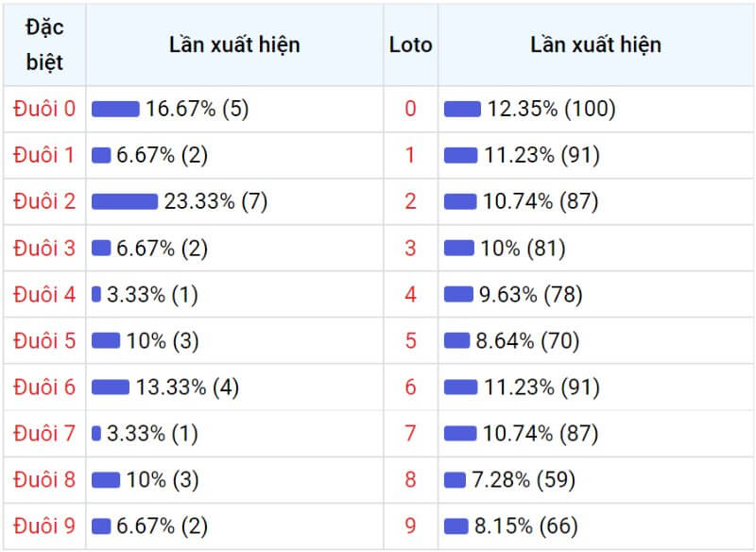Click the 'Đặc biệt' column header
The width and height of the screenshot is (756, 552).
pos(44,44)
